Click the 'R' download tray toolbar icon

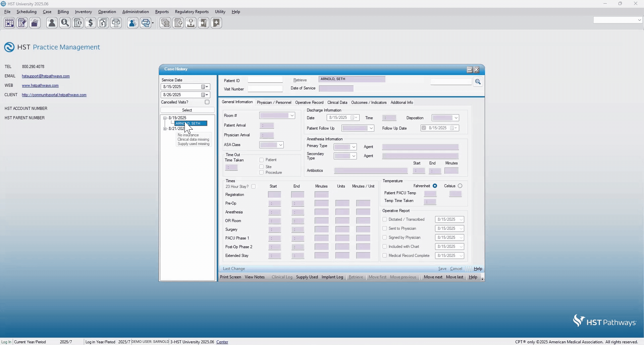[x=191, y=23]
